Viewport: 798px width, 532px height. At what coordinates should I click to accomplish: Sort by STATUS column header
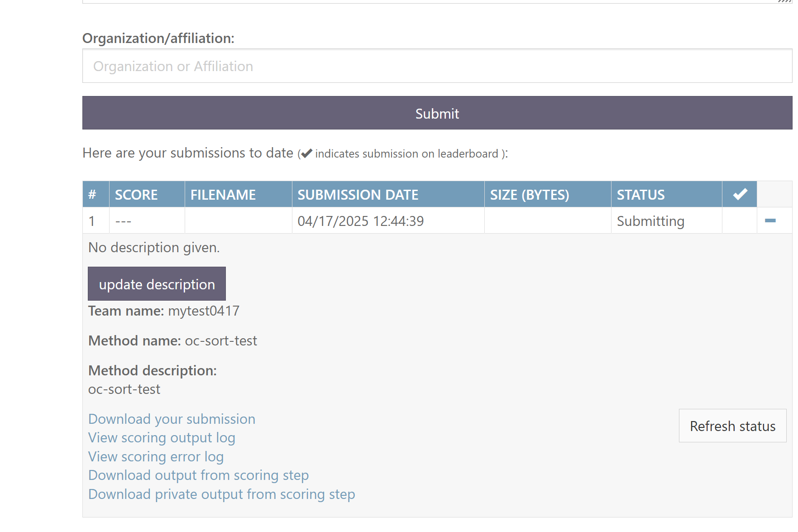click(640, 195)
